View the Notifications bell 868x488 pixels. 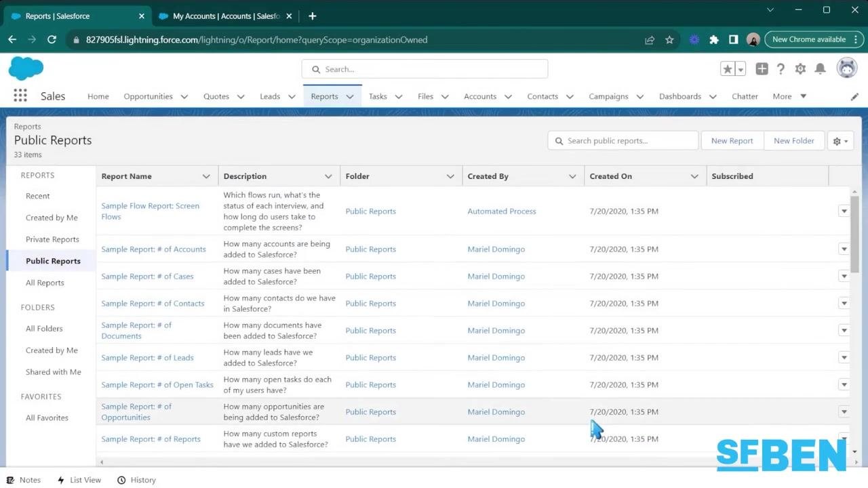pos(820,69)
